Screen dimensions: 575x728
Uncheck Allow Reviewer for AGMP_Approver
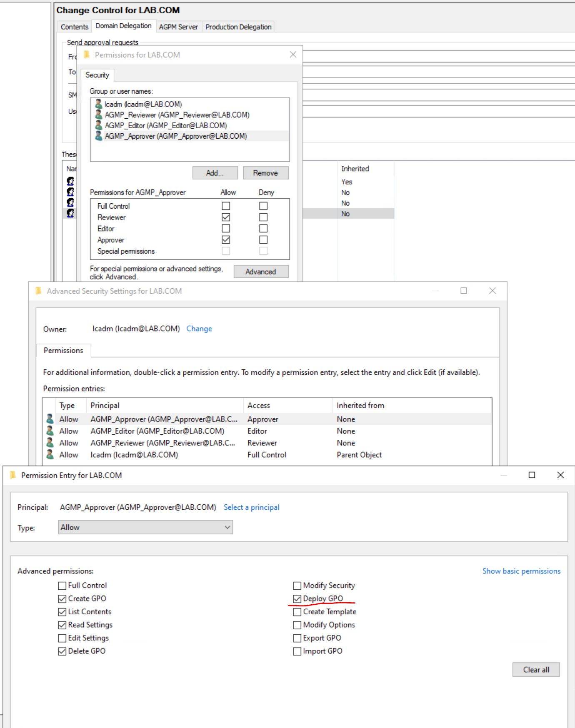pyautogui.click(x=226, y=217)
